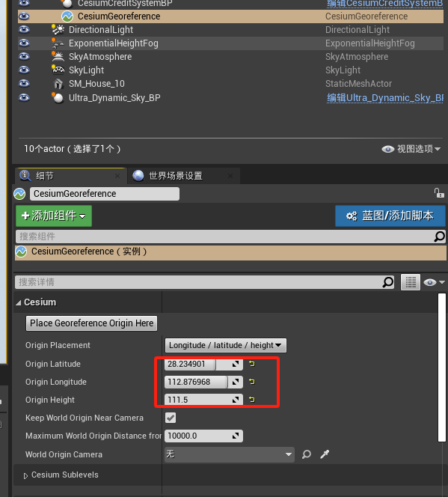The image size is (448, 497).
Task: Click the Origin Height spinner arrow icon
Action: point(236,400)
